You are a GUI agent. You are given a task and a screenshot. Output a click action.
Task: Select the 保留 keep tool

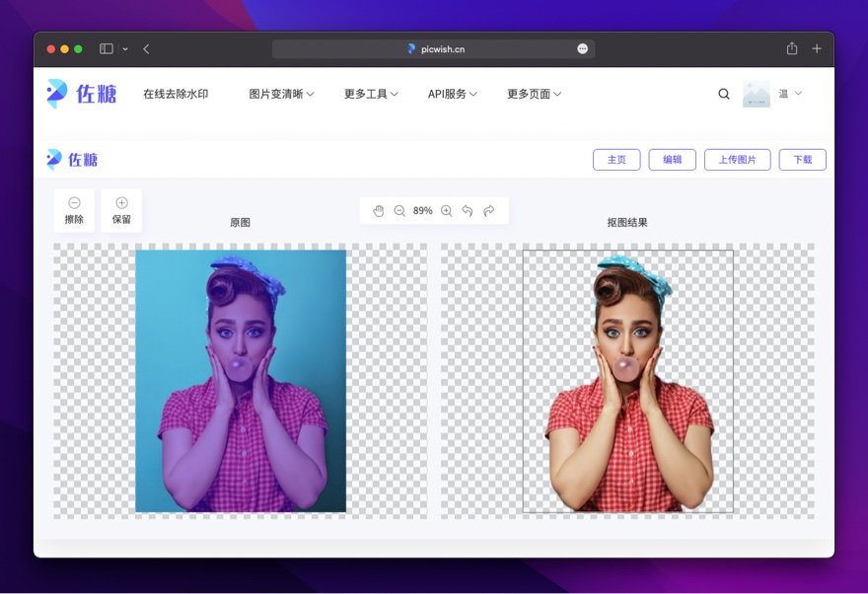121,210
